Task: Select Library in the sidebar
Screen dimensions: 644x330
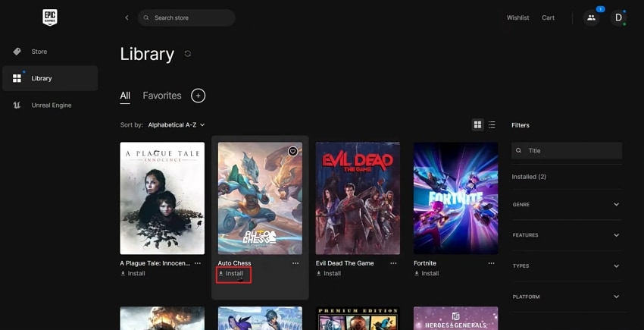Action: tap(50, 78)
